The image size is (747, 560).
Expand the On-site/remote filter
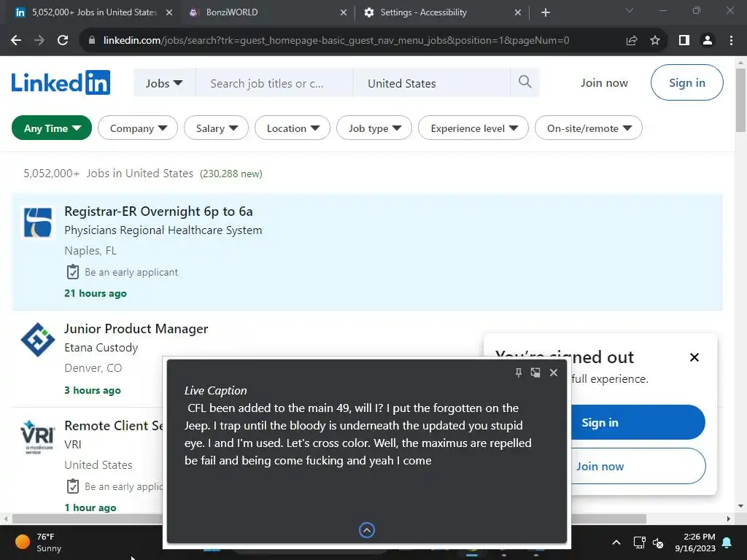click(x=589, y=128)
